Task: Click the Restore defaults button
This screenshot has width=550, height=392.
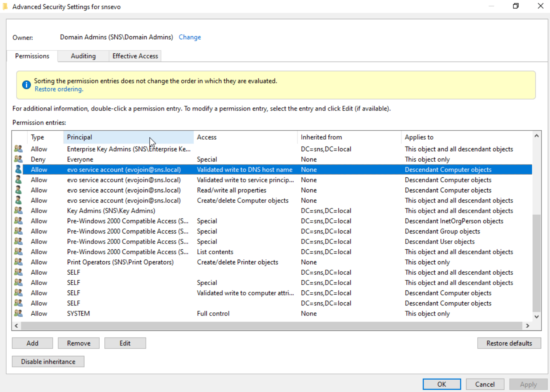Action: [509, 343]
